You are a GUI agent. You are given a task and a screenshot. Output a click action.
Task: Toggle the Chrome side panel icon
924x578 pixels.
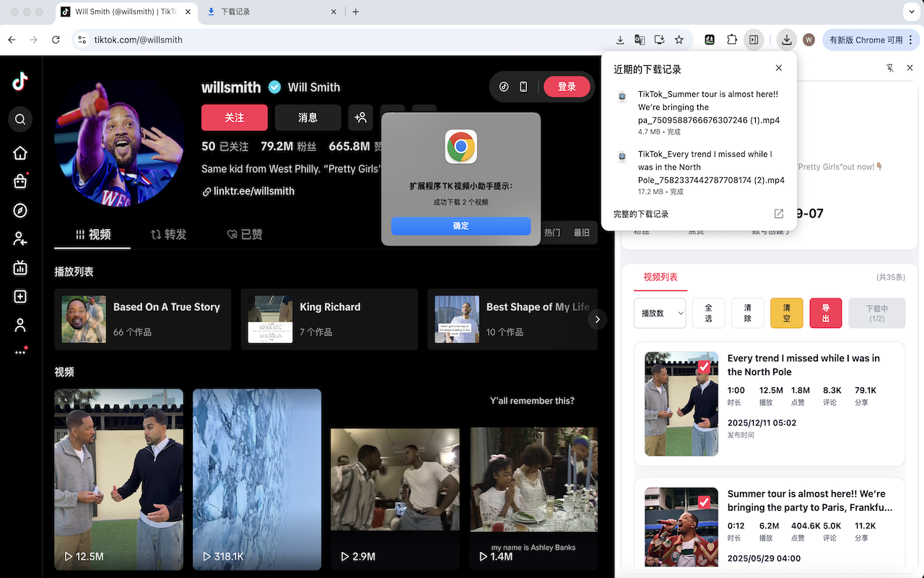point(754,40)
